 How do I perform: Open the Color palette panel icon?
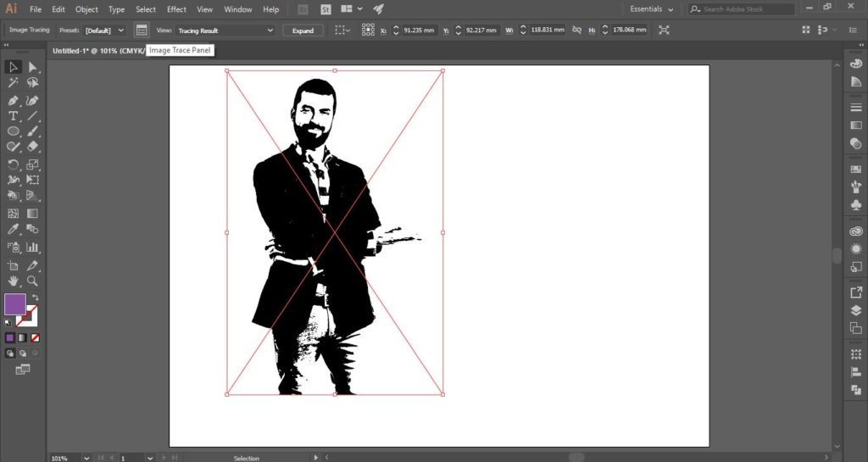856,64
